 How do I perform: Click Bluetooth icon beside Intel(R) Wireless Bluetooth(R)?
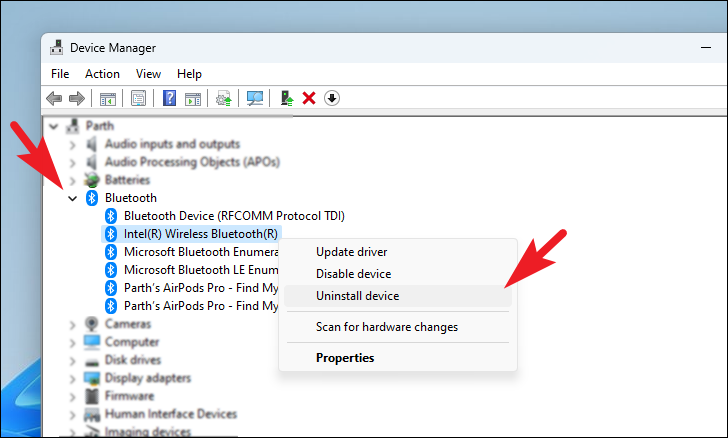(x=110, y=234)
